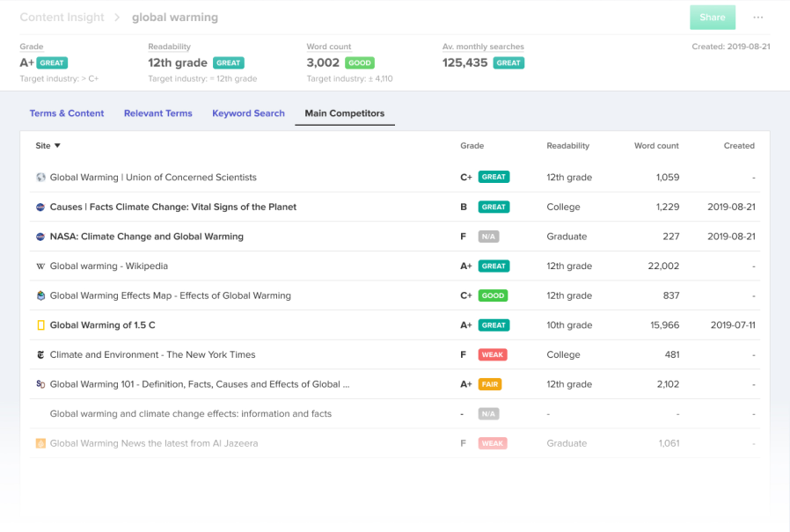Image resolution: width=790 pixels, height=532 pixels.
Task: Open Global warming and climate change effects entry
Action: (x=190, y=413)
